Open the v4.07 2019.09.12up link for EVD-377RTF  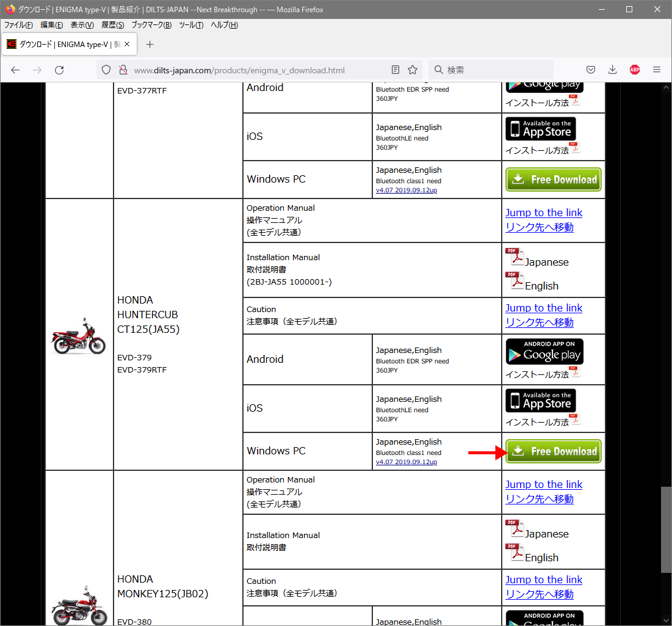click(x=406, y=190)
